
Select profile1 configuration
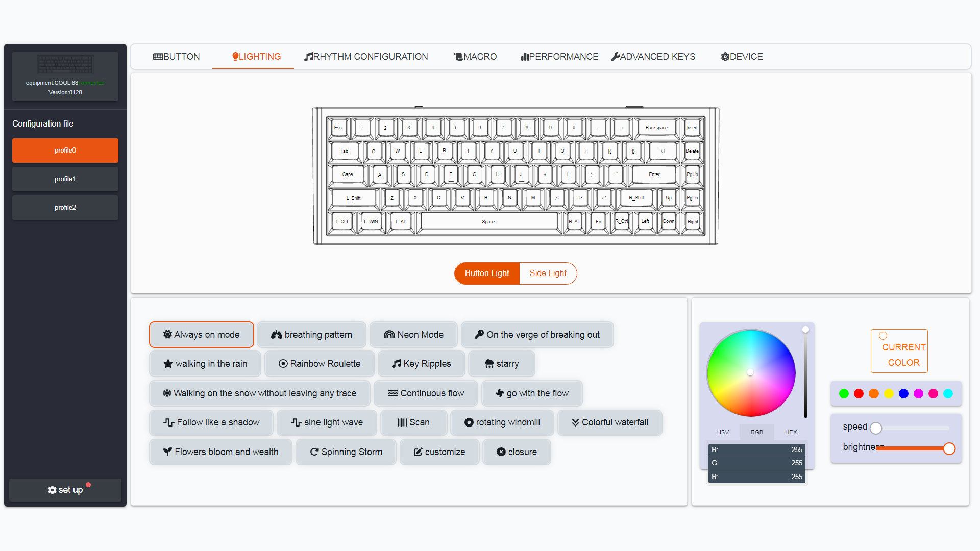pyautogui.click(x=65, y=179)
